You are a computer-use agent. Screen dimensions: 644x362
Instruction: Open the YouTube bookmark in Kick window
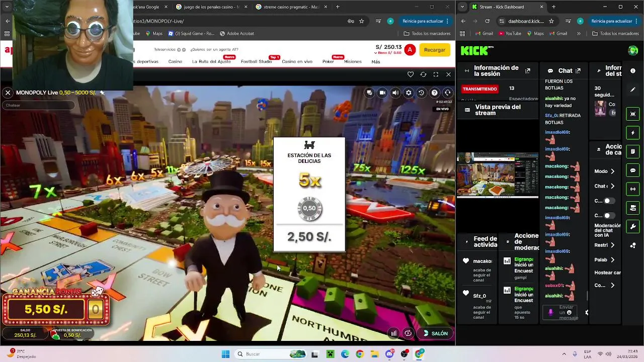[510, 33]
